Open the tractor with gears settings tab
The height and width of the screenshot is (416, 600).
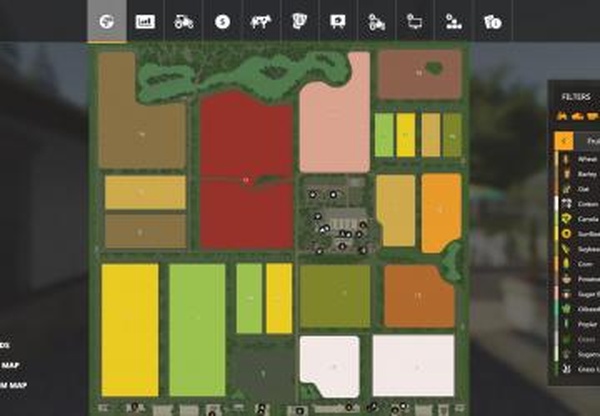coord(376,21)
